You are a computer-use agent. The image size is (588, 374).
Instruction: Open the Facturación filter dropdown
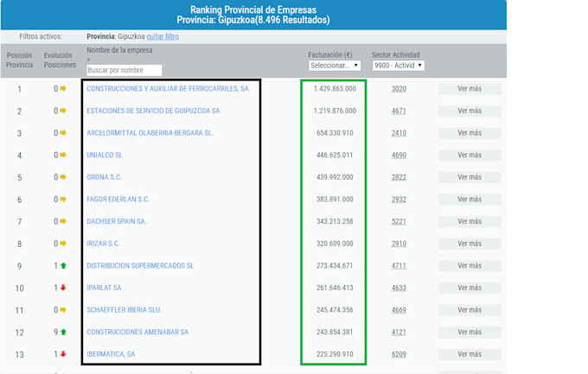coord(333,65)
